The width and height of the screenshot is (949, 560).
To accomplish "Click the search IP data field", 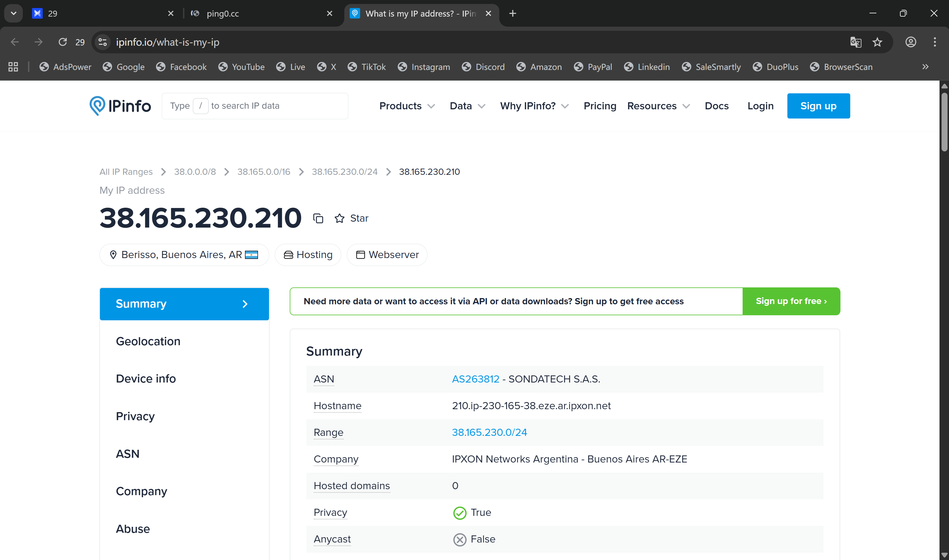I will (255, 106).
